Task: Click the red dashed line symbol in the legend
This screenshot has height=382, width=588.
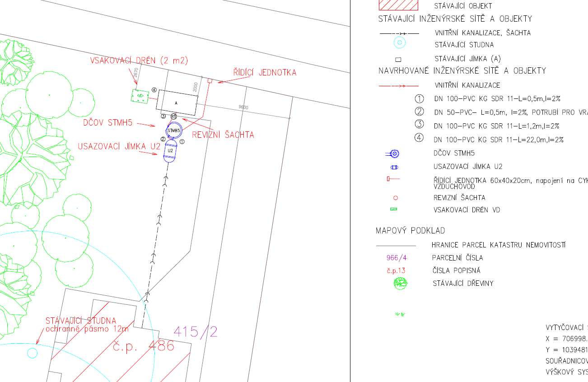Action: [x=399, y=85]
